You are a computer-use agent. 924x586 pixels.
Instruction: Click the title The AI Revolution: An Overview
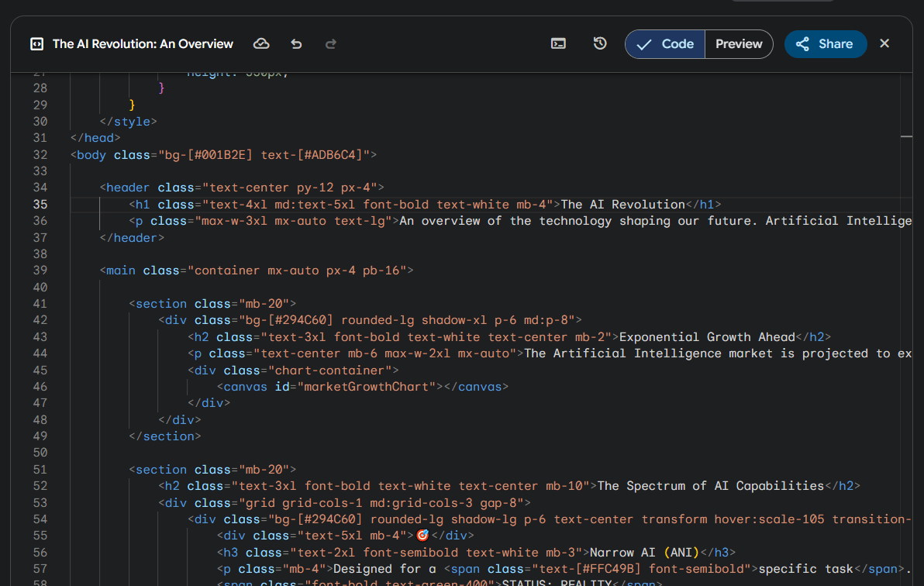143,44
